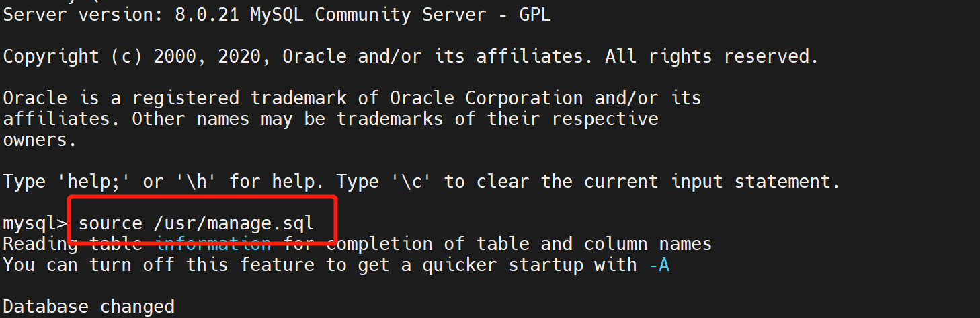Click the "Type 'help;'" text

[67, 182]
